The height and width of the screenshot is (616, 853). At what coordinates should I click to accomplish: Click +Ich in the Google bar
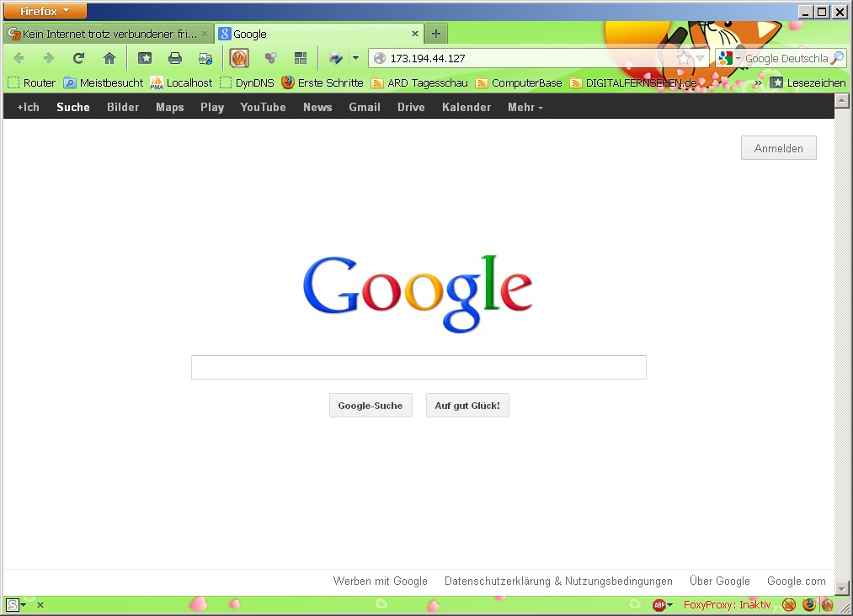coord(29,107)
